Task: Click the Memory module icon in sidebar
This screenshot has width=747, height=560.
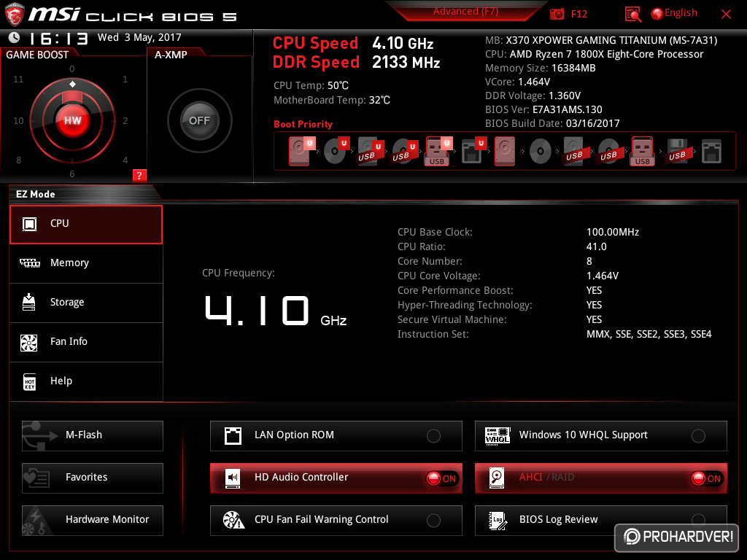Action: click(29, 262)
